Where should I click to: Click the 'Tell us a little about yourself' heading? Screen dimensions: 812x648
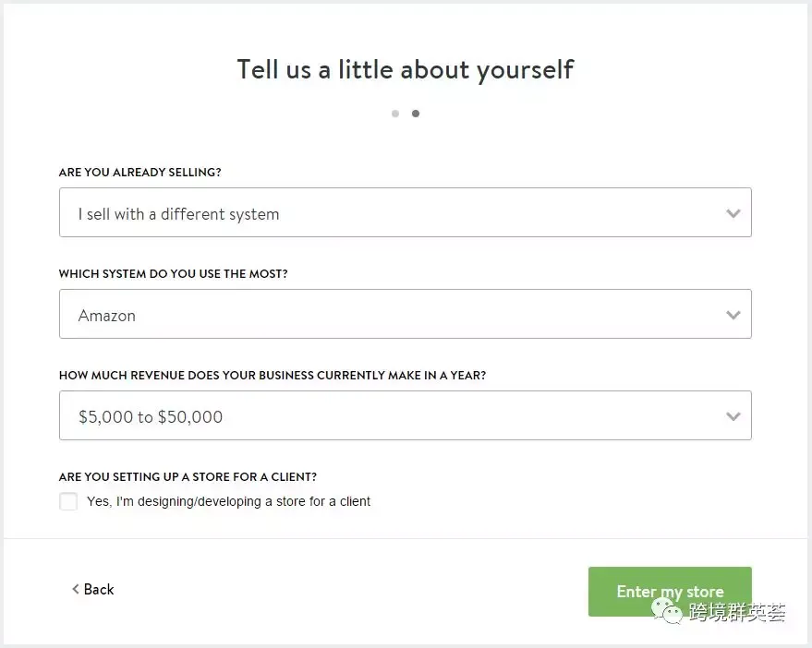tap(406, 70)
